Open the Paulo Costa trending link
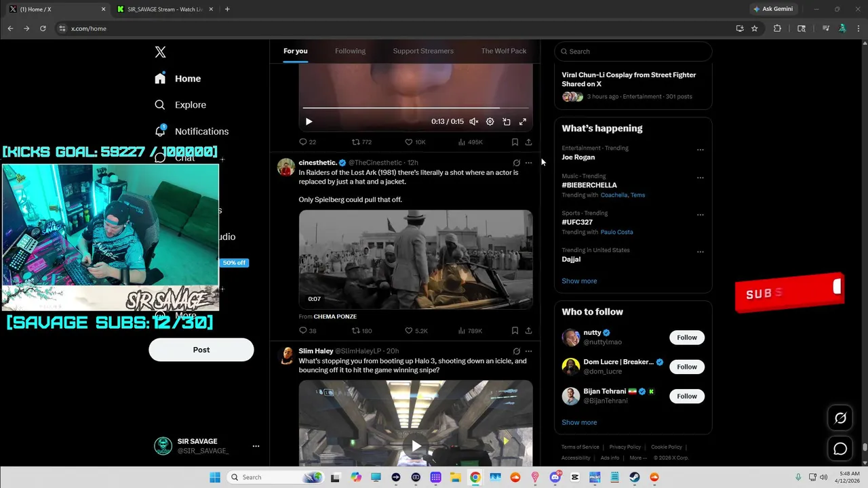This screenshot has width=868, height=488. [616, 232]
